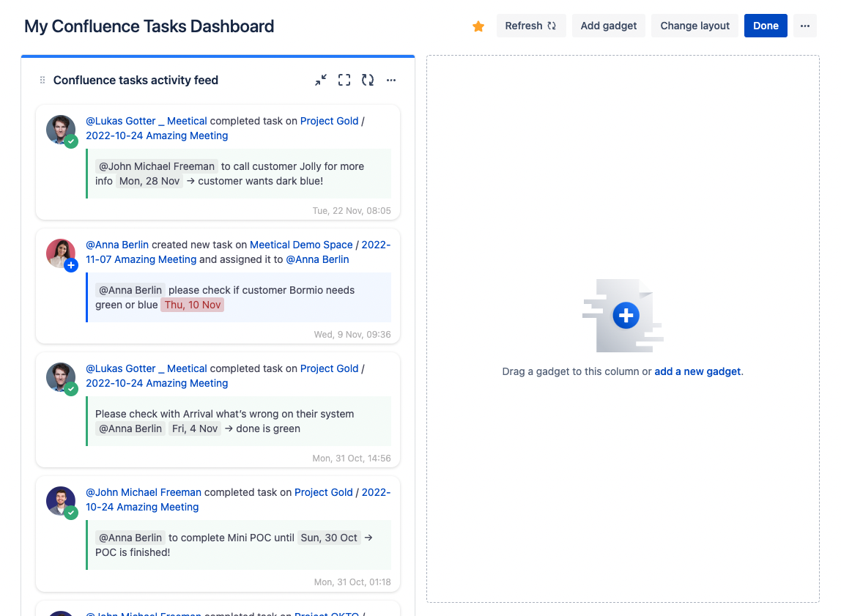The height and width of the screenshot is (616, 841).
Task: Click @Anna Berlin mention in Mini POC task
Action: coord(130,538)
